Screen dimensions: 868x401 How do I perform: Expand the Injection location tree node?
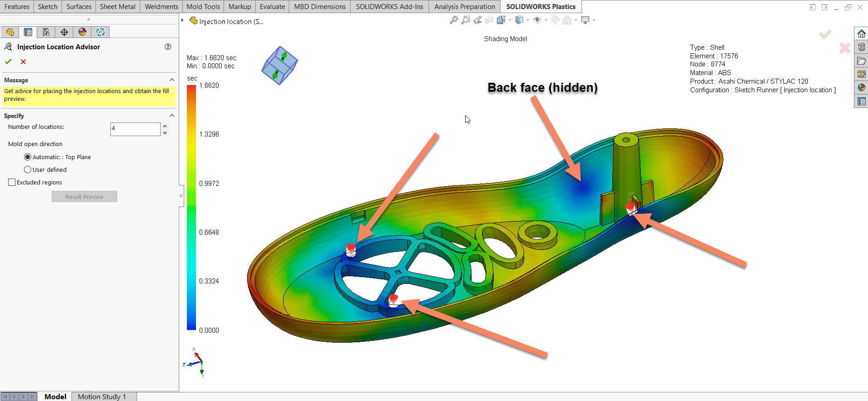182,20
